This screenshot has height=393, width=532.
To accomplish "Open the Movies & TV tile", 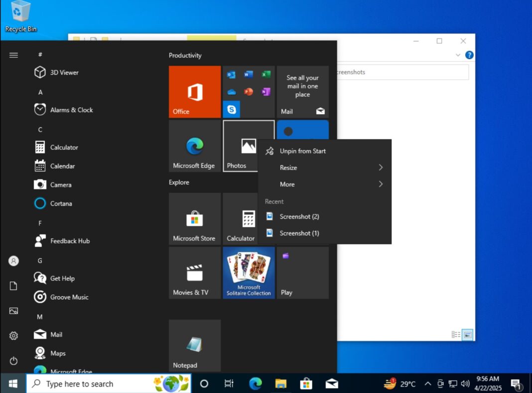I will pyautogui.click(x=194, y=272).
